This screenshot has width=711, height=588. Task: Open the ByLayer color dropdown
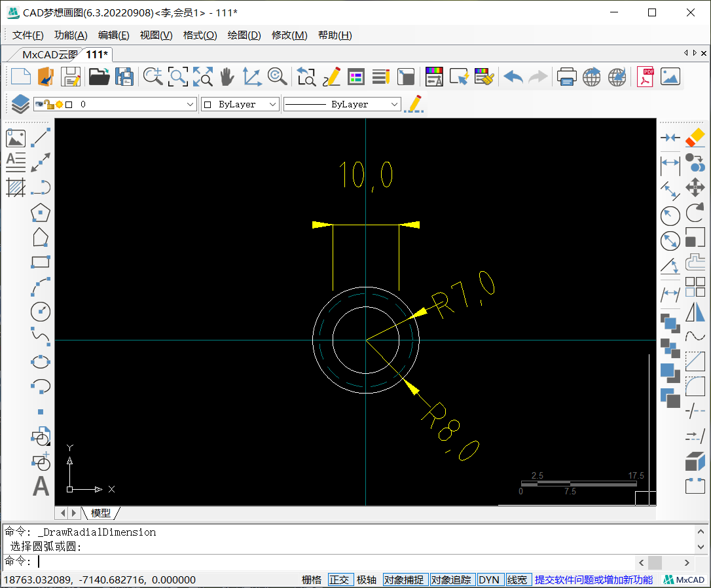[x=272, y=104]
